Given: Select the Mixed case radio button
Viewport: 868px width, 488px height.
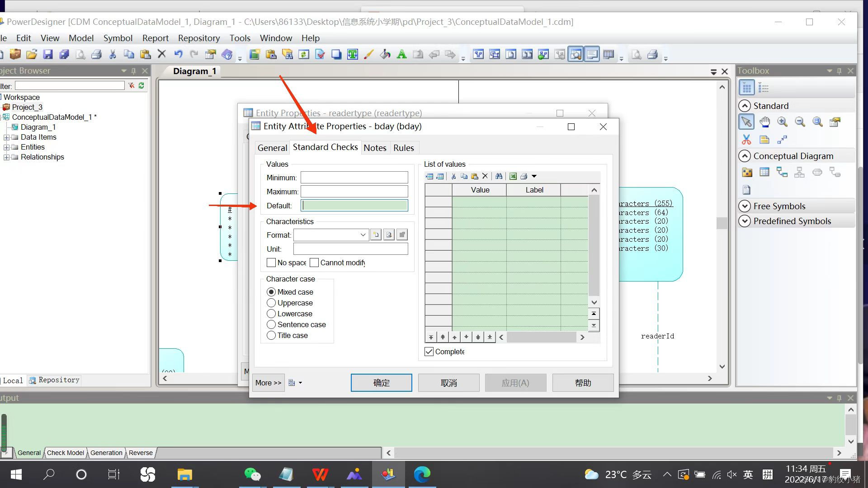Looking at the screenshot, I should point(271,292).
